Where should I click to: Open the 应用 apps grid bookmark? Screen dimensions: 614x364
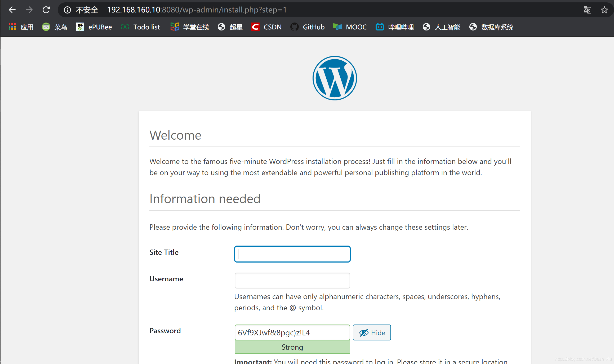[x=21, y=27]
